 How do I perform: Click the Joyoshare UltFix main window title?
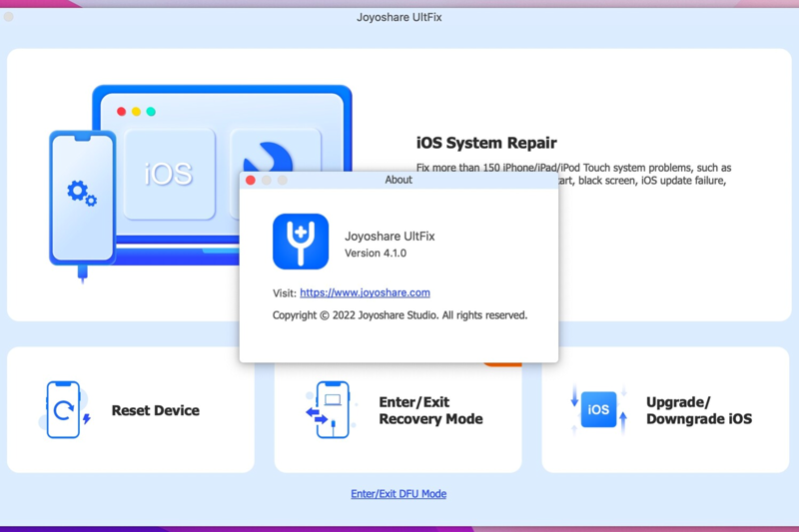tap(399, 17)
